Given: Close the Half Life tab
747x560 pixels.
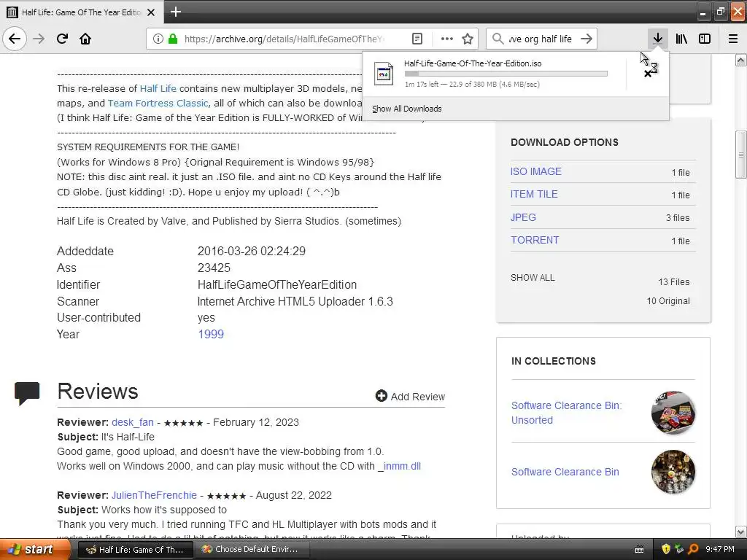Looking at the screenshot, I should 151,12.
